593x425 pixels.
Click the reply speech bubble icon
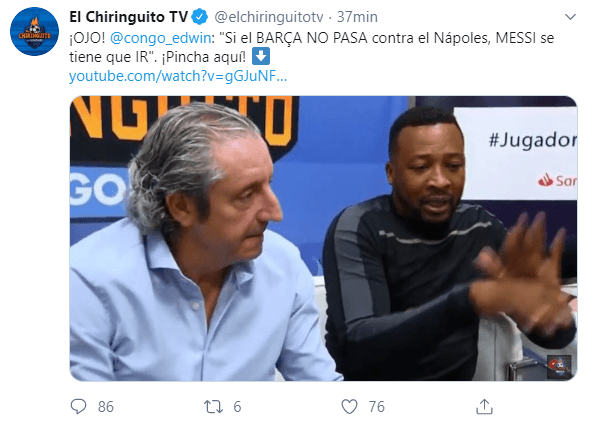pyautogui.click(x=78, y=406)
